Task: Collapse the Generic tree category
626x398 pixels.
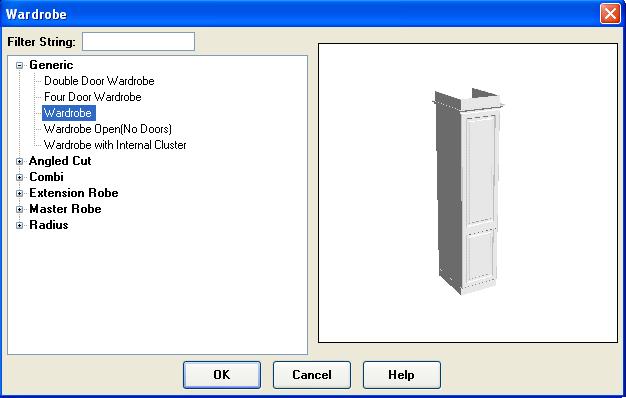Action: point(19,65)
